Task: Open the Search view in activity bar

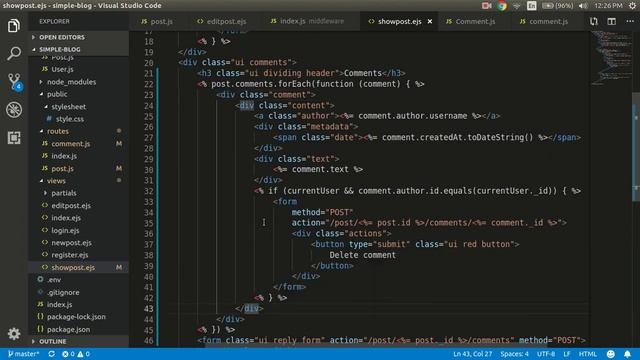Action: [14, 53]
